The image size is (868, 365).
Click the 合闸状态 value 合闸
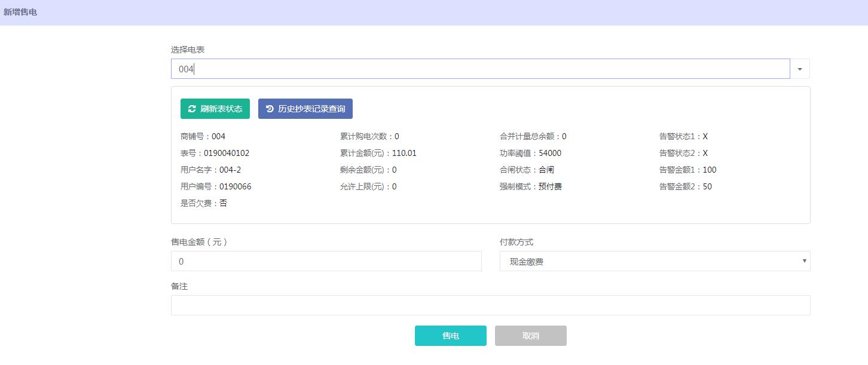click(x=546, y=170)
